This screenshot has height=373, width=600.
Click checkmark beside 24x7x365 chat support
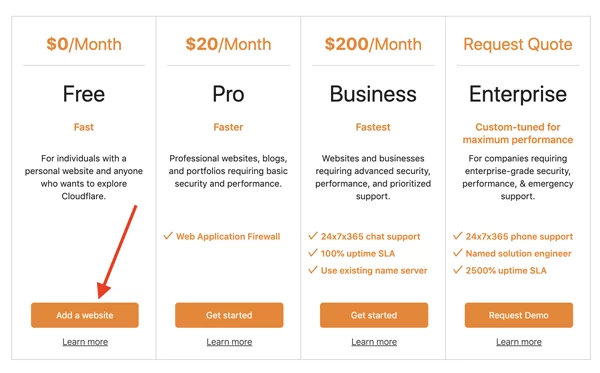click(x=313, y=236)
